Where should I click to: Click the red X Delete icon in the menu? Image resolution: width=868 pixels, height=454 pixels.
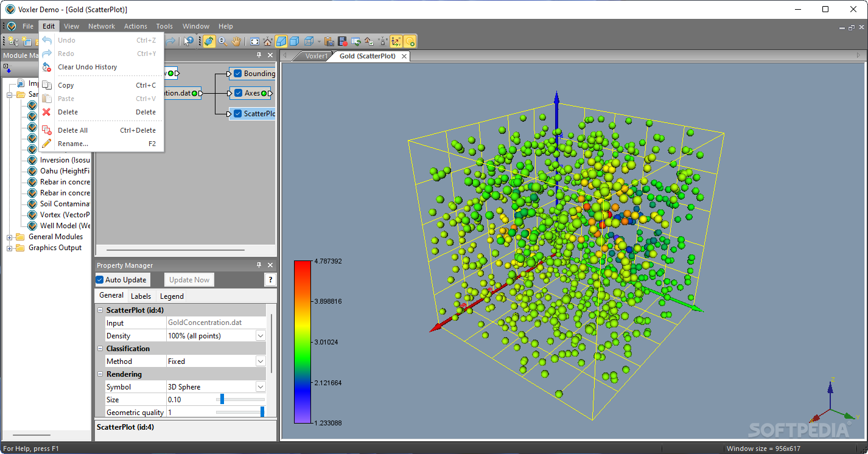click(47, 112)
